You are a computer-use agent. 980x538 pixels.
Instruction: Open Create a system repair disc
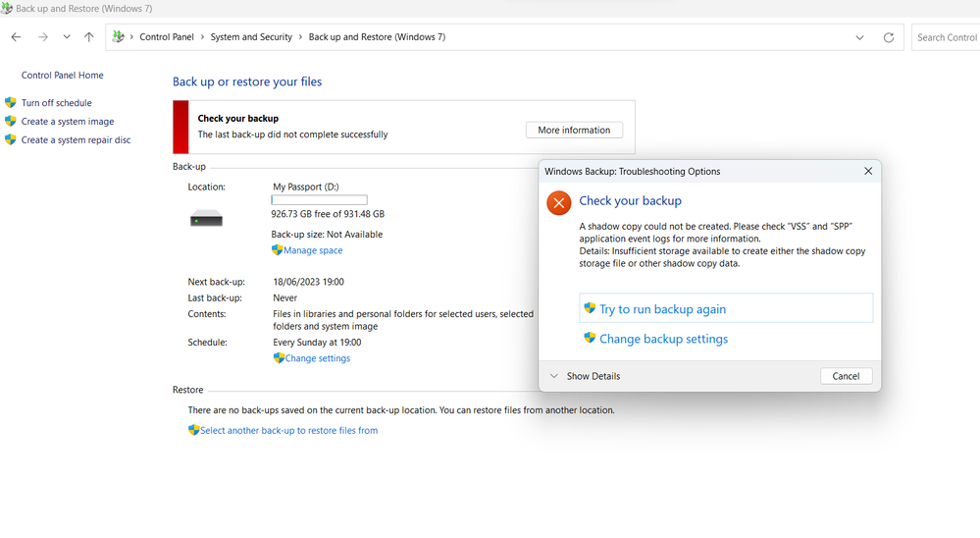click(77, 140)
